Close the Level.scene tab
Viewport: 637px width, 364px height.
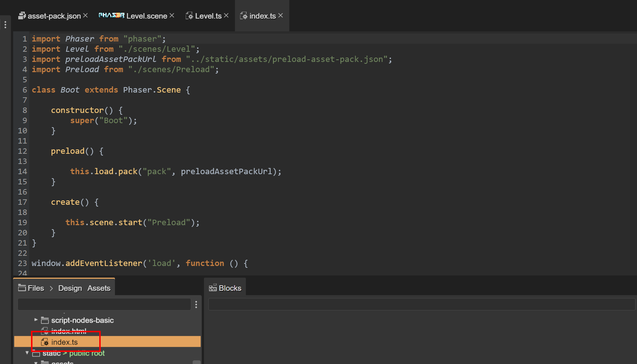(x=172, y=16)
